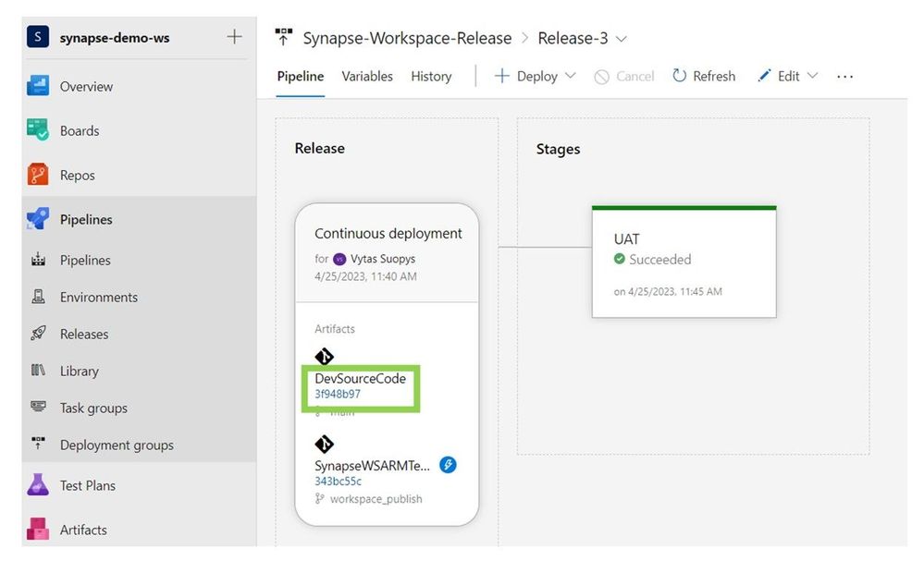The image size is (924, 561).
Task: Open the Artifacts icon in sidebar
Action: (x=38, y=530)
